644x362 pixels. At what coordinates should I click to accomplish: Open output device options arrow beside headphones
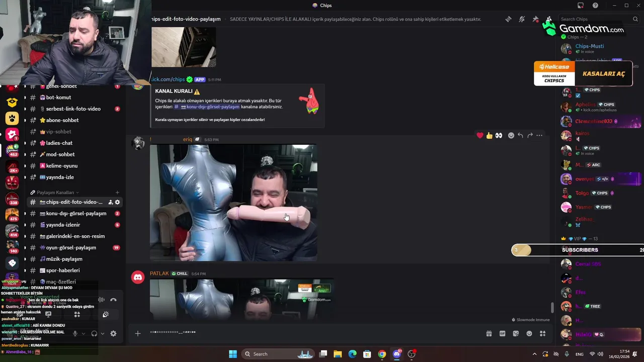click(103, 333)
